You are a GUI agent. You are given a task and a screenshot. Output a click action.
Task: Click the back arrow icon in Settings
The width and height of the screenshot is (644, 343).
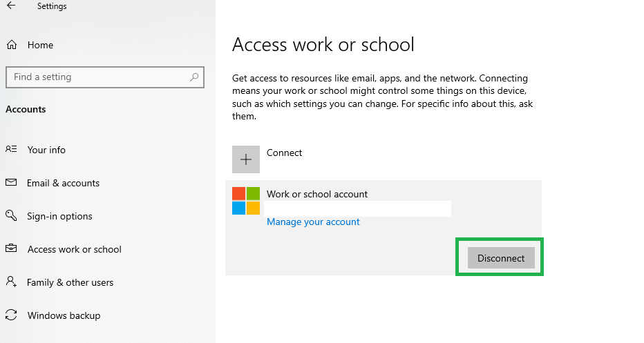click(11, 6)
